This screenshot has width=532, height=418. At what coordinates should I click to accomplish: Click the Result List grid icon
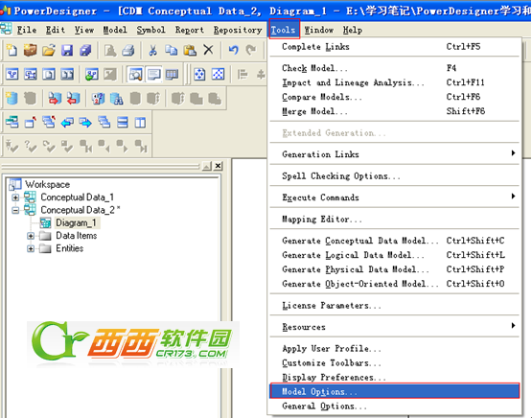[172, 75]
